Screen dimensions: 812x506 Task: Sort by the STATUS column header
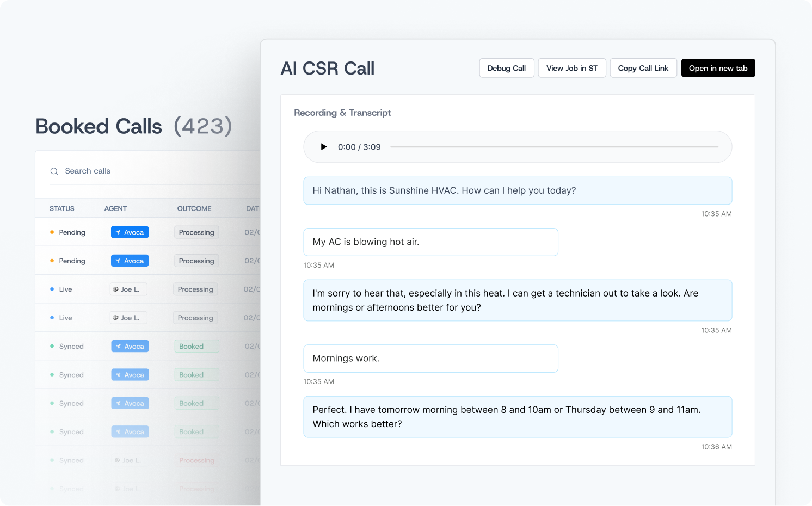(x=62, y=208)
